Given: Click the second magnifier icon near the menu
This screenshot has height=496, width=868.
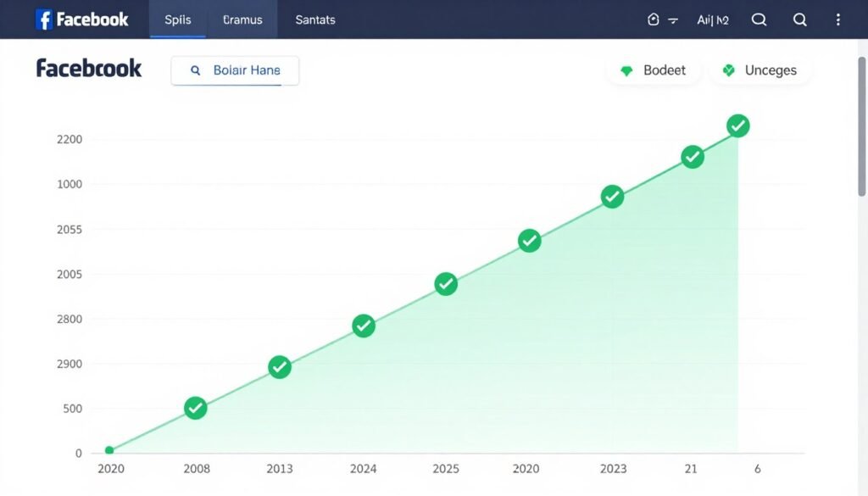Looking at the screenshot, I should point(799,19).
